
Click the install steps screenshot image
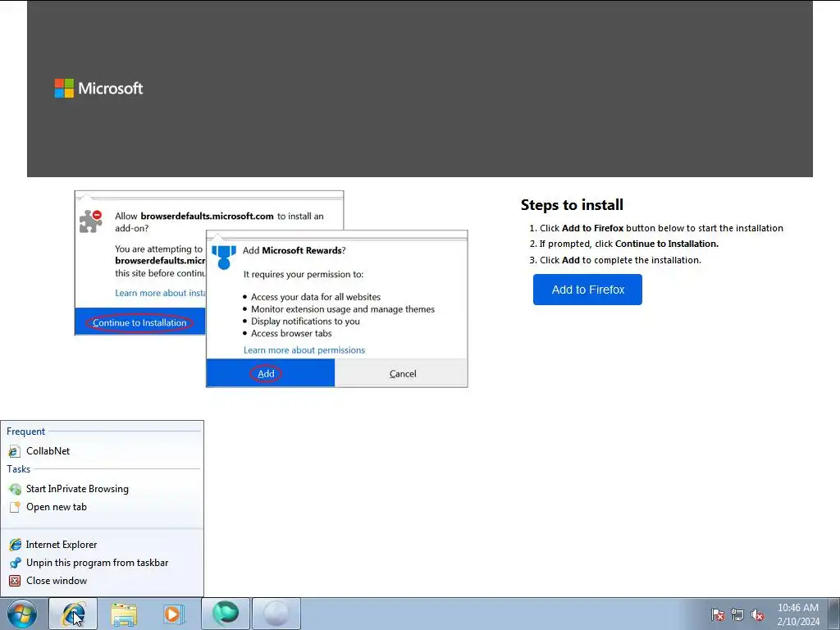click(271, 290)
